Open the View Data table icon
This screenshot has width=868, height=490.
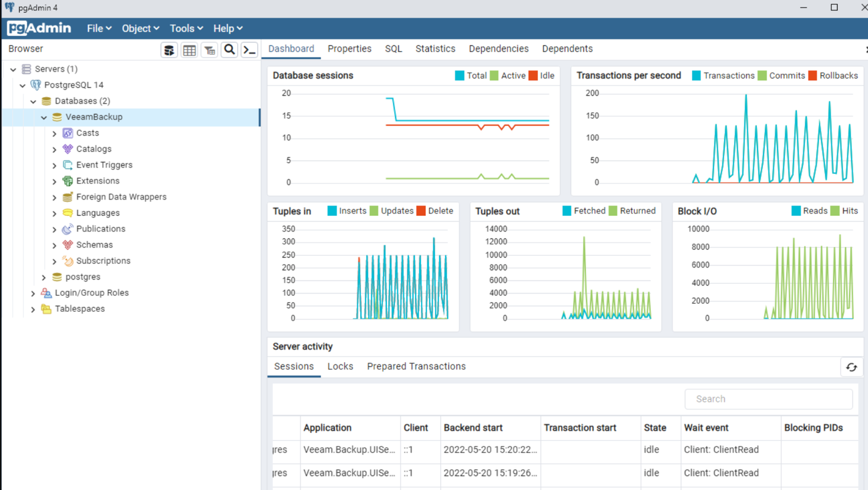[189, 50]
